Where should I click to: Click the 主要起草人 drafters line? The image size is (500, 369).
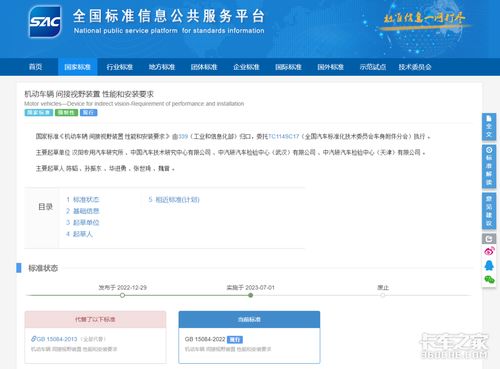pyautogui.click(x=105, y=169)
